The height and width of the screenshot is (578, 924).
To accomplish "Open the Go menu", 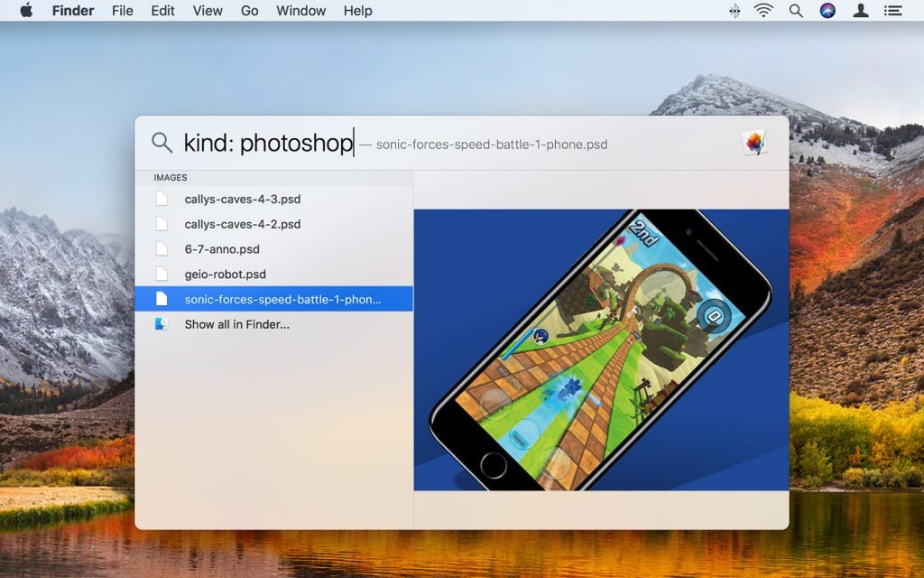I will [x=249, y=11].
